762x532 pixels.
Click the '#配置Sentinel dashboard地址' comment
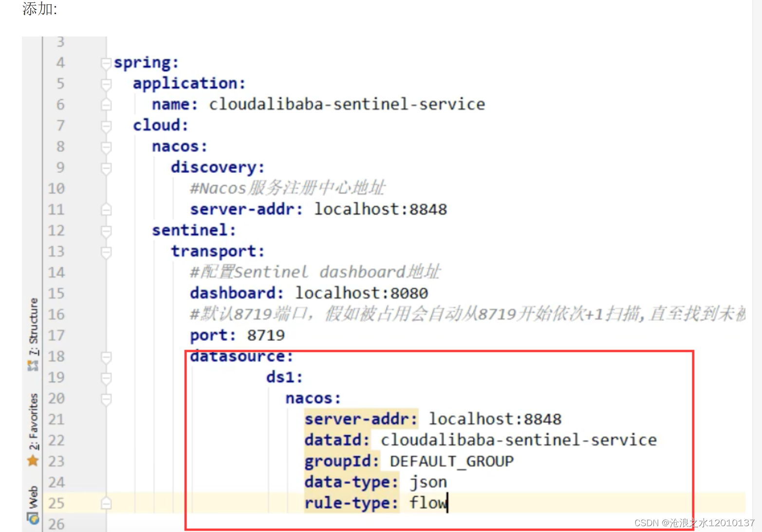tap(315, 272)
